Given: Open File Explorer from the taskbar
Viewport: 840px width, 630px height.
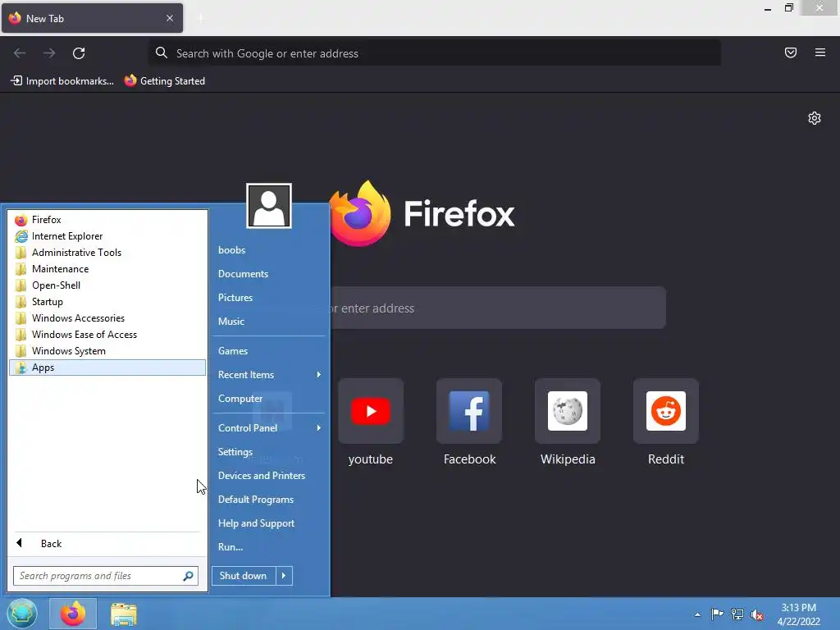Looking at the screenshot, I should coord(124,614).
